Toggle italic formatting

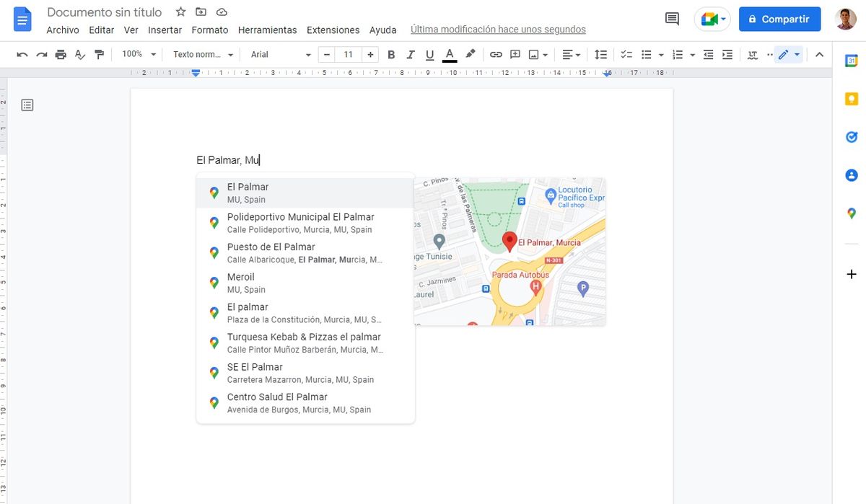[x=410, y=54]
